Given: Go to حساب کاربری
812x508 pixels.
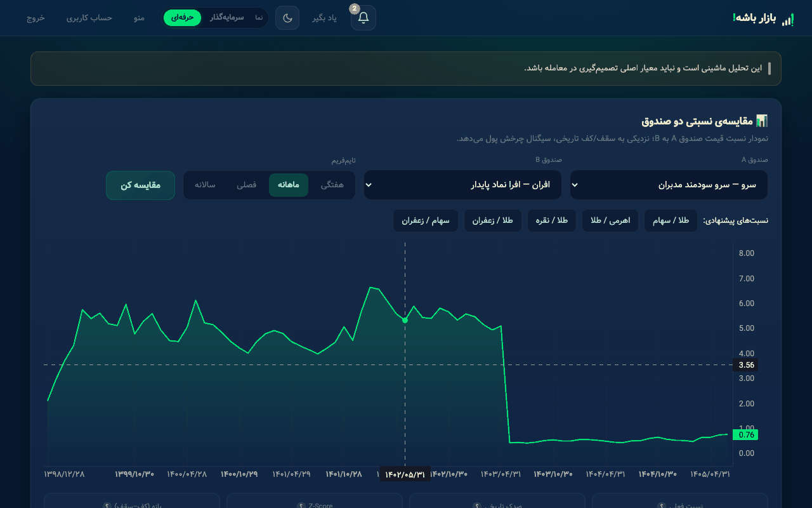Looking at the screenshot, I should pos(89,18).
